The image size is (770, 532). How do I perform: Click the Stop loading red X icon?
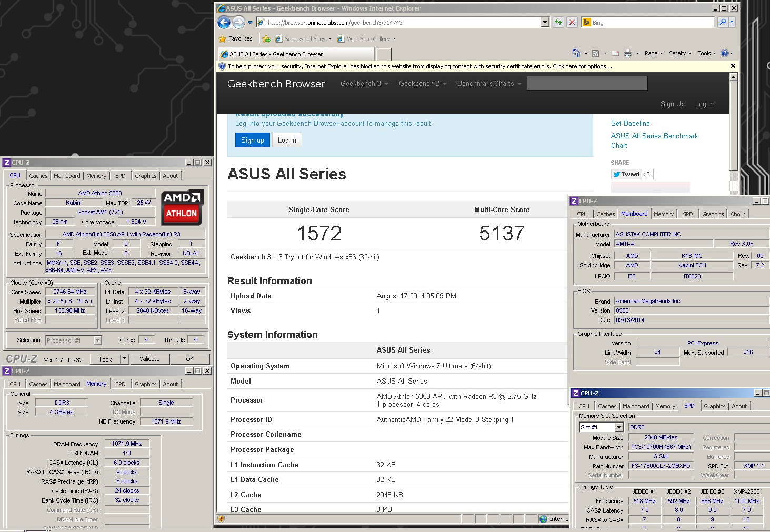tap(572, 22)
